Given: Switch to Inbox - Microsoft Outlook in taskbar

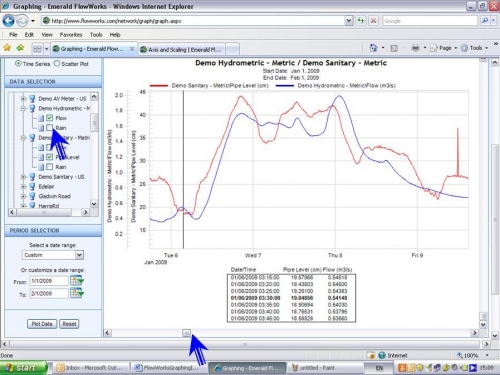Looking at the screenshot, I should 90,368.
